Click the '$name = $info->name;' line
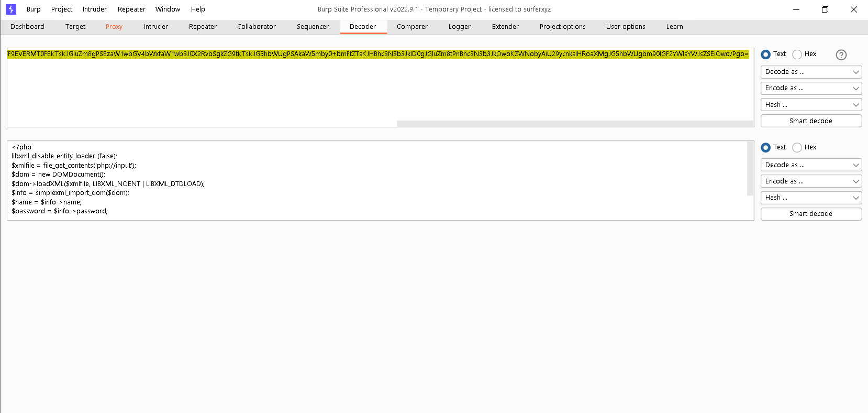Viewport: 868px width, 413px height. tap(47, 202)
